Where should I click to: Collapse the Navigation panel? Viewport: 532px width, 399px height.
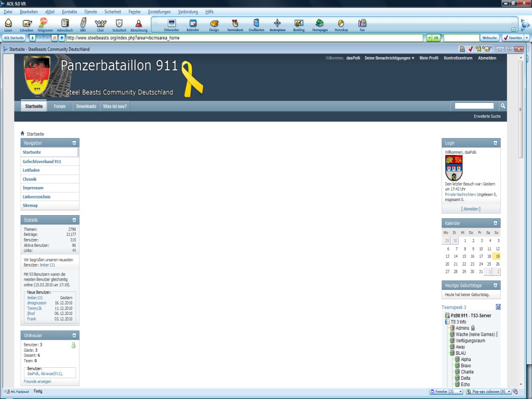[74, 143]
